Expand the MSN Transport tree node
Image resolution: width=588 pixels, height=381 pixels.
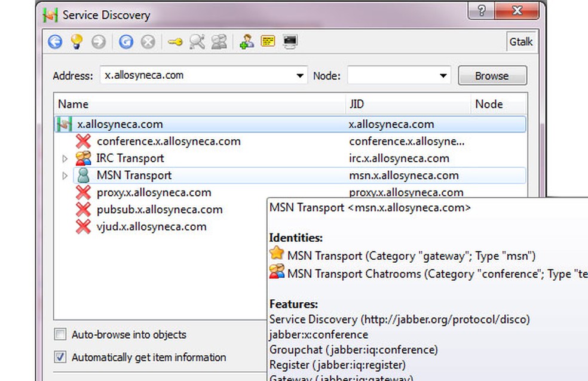click(x=65, y=176)
